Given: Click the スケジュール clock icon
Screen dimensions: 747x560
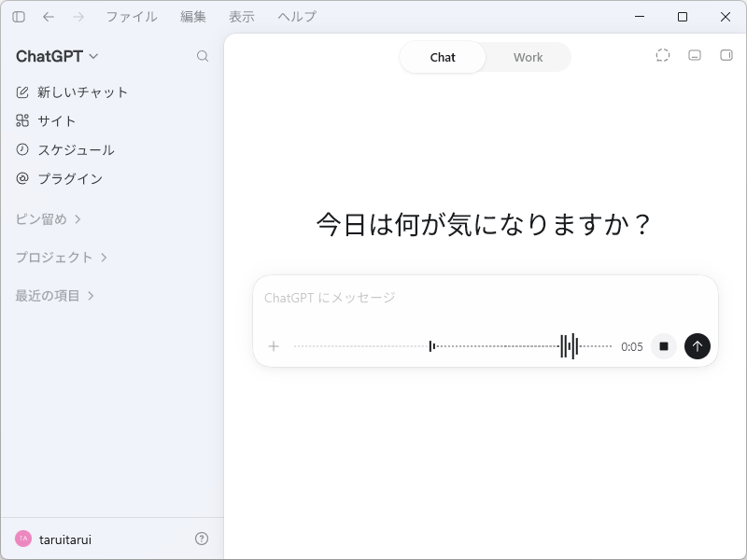Looking at the screenshot, I should pos(22,149).
